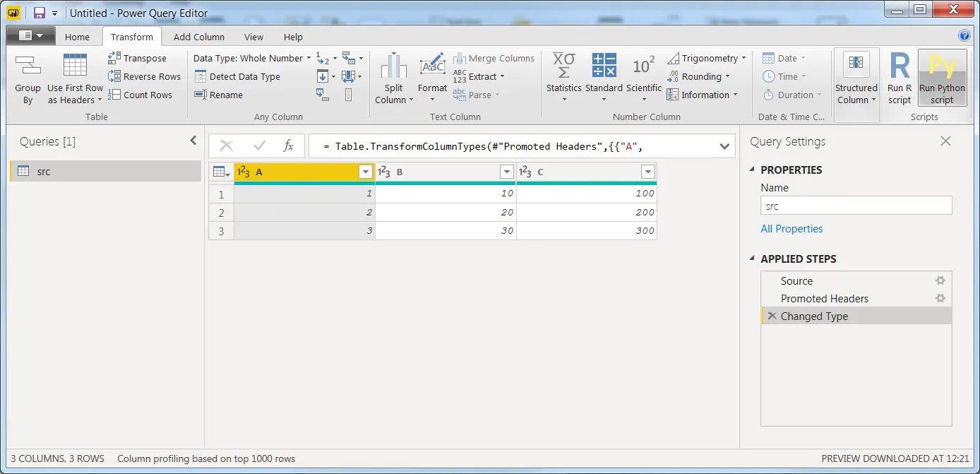Viewport: 980px width, 474px height.
Task: Expand the formula bar
Action: [724, 146]
